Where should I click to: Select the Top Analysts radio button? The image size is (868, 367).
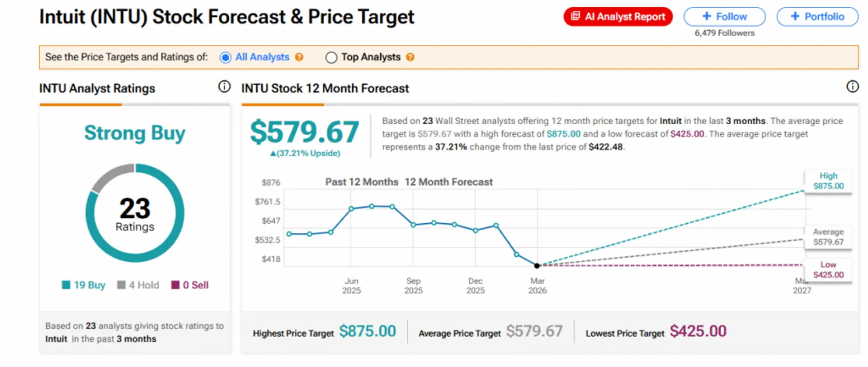point(331,57)
